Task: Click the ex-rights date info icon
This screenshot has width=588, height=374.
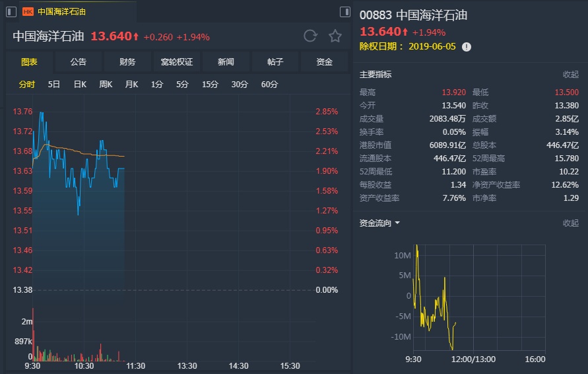Action: [x=467, y=47]
